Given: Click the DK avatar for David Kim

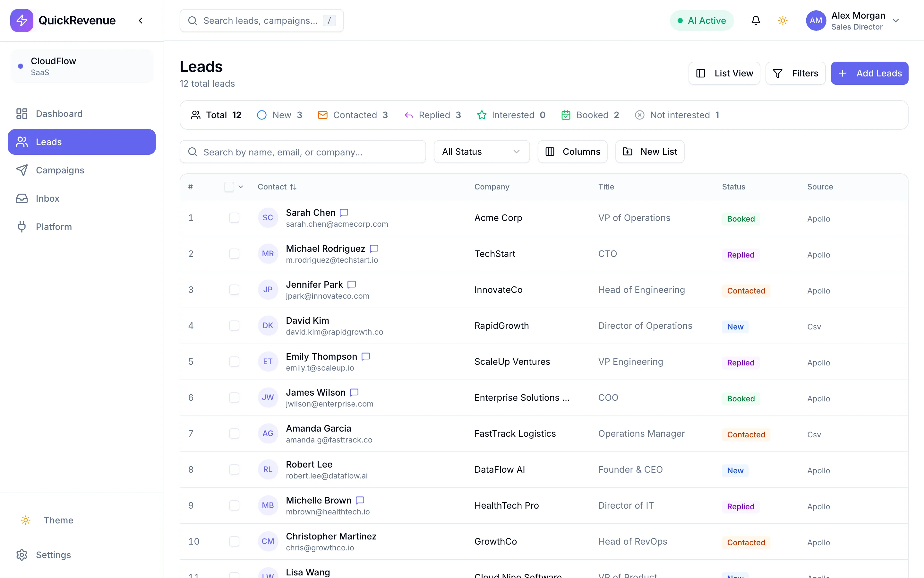Looking at the screenshot, I should coord(268,325).
